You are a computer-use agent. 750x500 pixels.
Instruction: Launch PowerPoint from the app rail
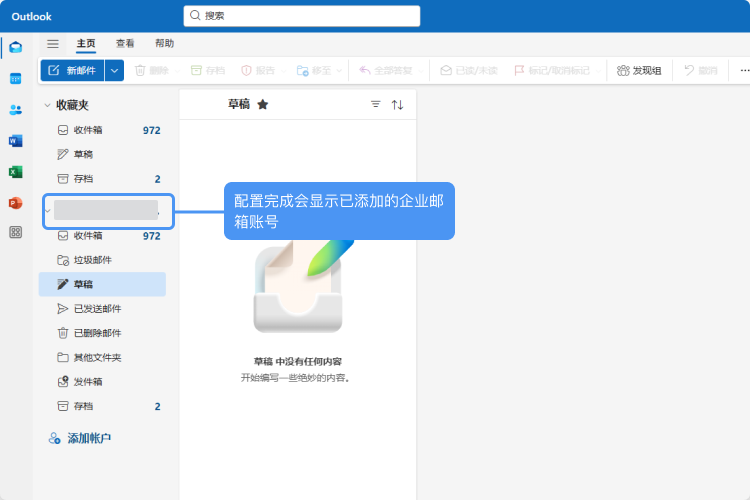(15, 202)
